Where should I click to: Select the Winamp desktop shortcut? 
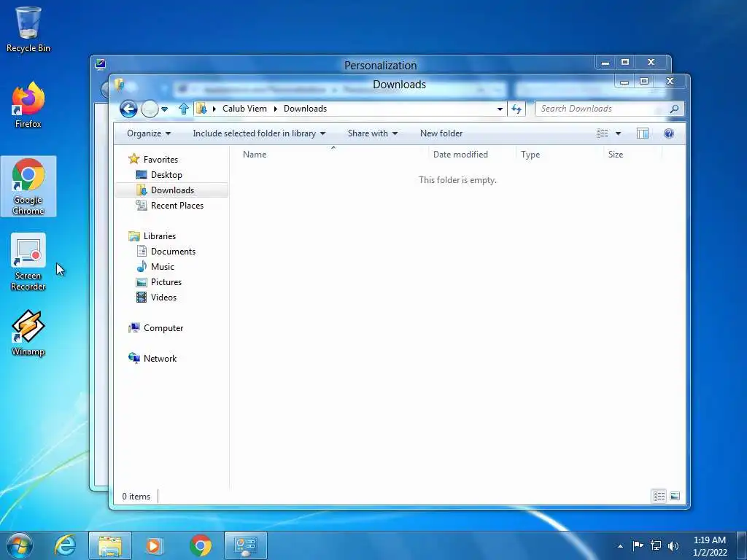[x=28, y=332]
